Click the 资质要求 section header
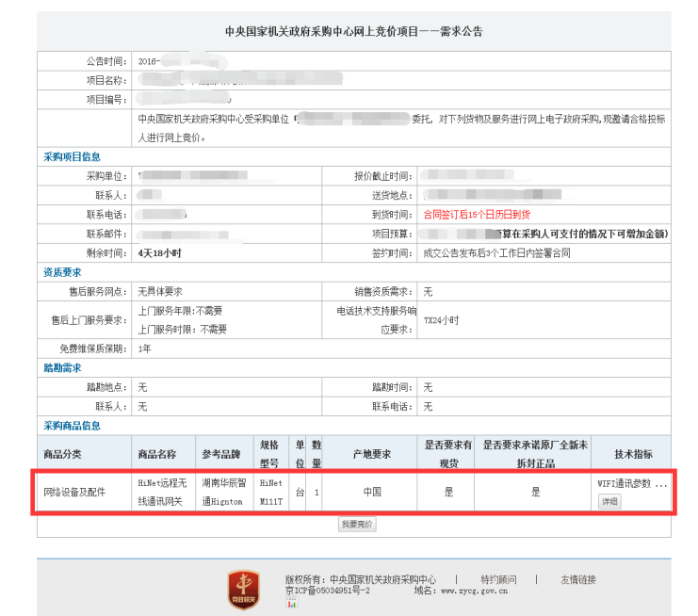This screenshot has width=698, height=616. 62,271
